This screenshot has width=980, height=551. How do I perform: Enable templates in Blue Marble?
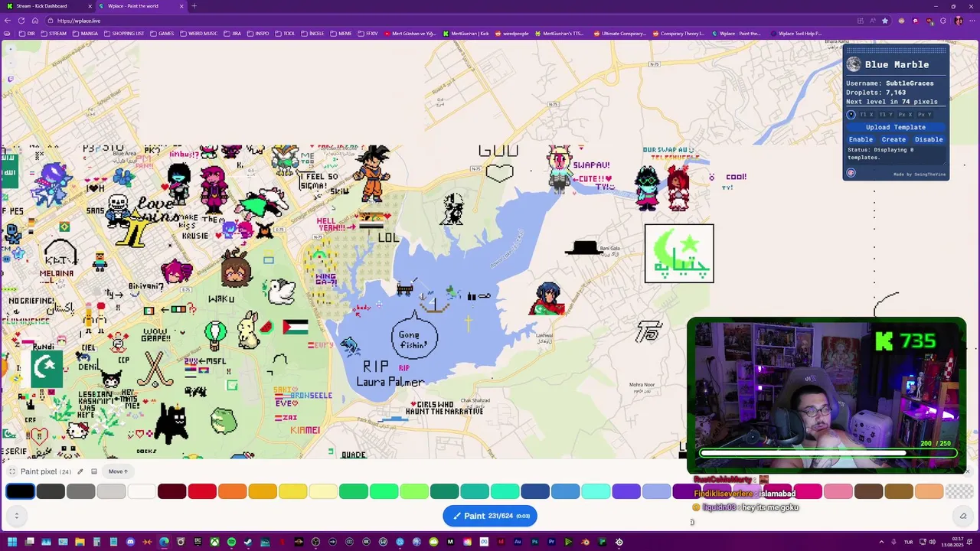pyautogui.click(x=861, y=139)
